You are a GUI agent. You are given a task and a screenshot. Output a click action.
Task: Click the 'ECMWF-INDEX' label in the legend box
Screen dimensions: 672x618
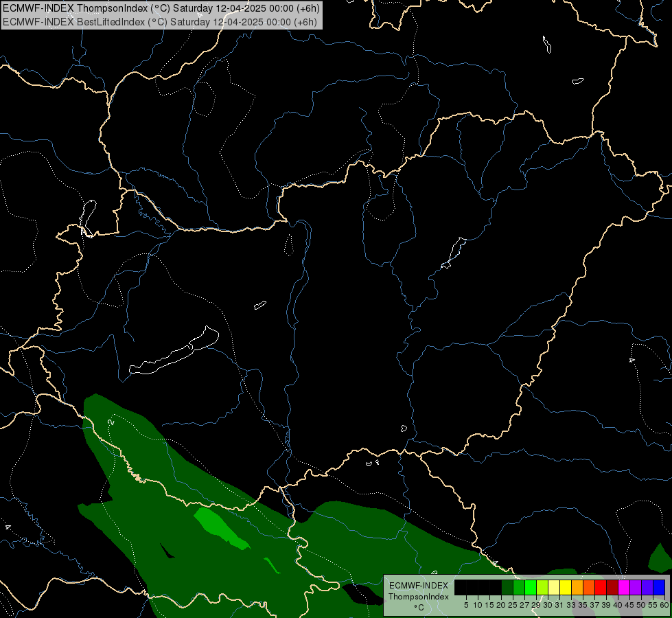click(418, 586)
